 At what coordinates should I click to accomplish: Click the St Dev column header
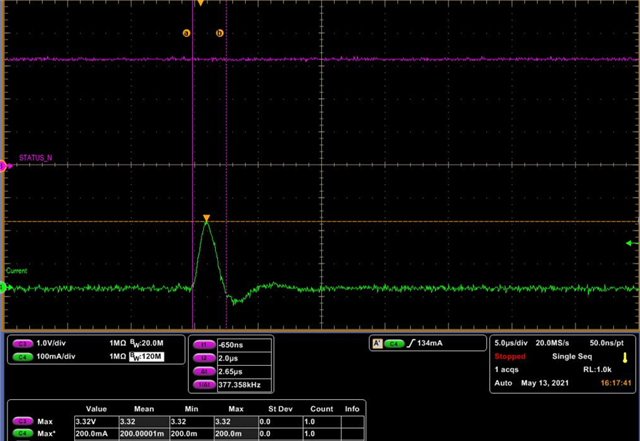pyautogui.click(x=280, y=409)
